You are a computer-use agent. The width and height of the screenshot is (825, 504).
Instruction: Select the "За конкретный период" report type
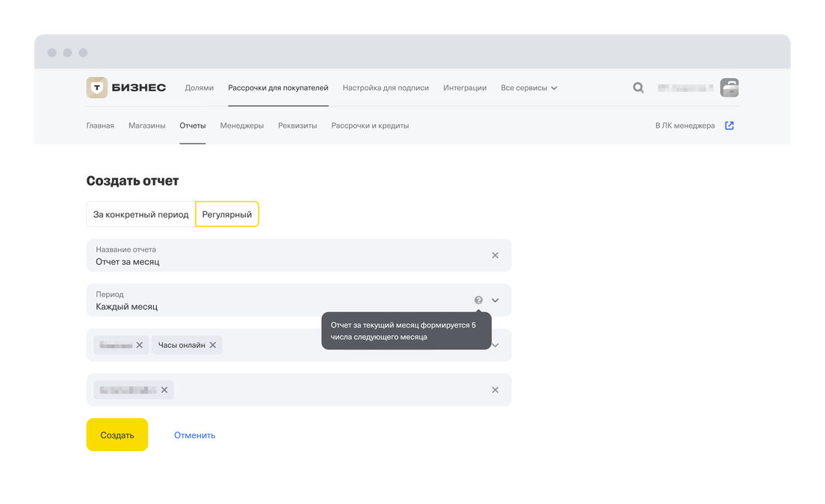(x=140, y=214)
